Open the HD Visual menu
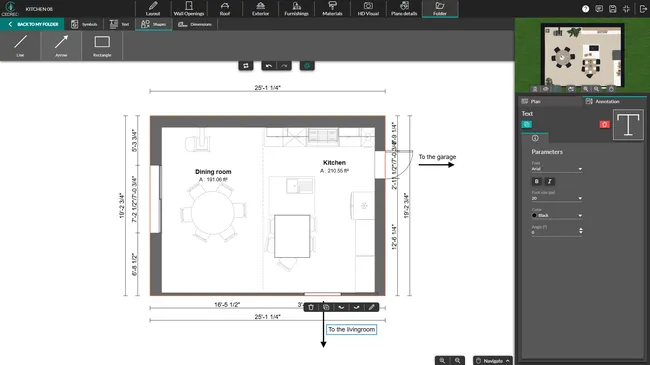 [368, 9]
